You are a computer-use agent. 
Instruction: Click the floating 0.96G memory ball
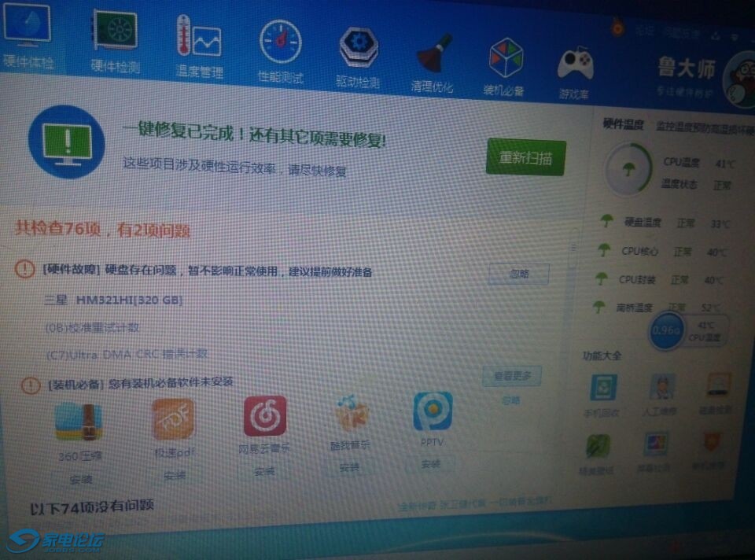pos(667,331)
